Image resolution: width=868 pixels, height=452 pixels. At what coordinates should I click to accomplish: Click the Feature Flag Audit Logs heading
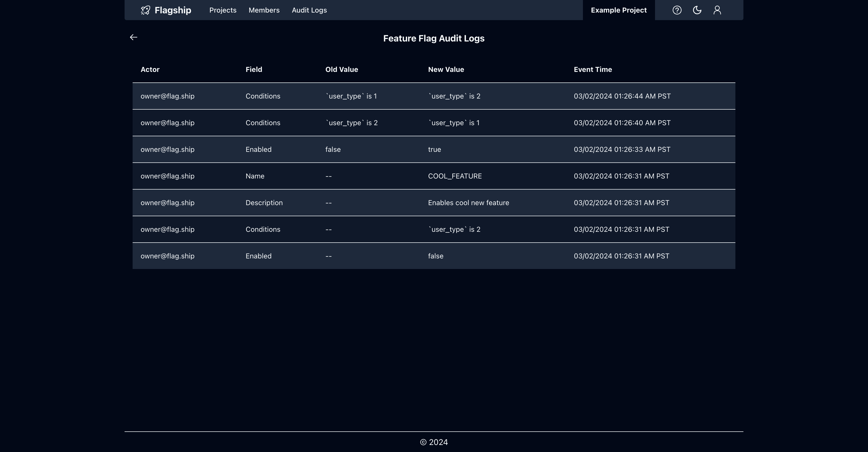(x=434, y=38)
